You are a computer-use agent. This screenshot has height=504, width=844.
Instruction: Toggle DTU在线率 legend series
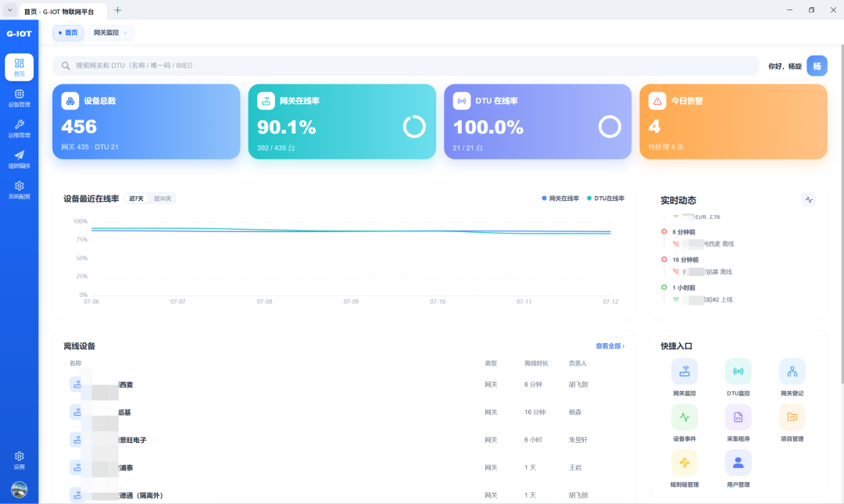click(606, 198)
